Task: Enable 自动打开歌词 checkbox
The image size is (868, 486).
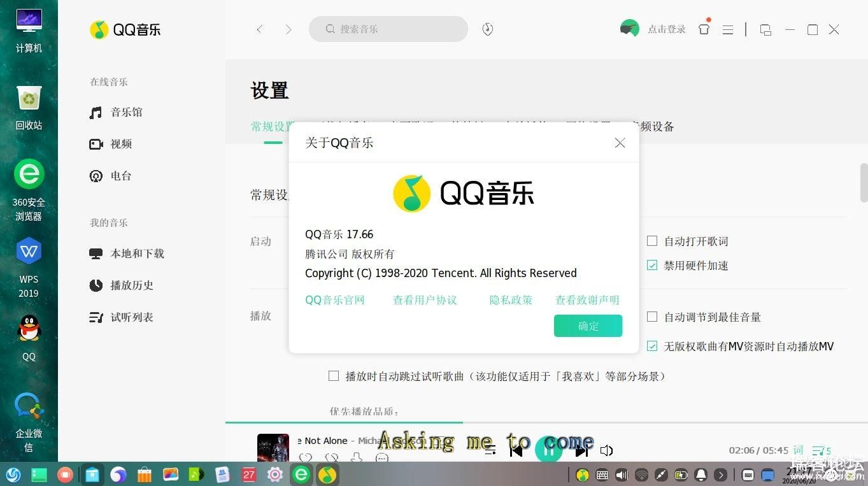Action: point(652,241)
